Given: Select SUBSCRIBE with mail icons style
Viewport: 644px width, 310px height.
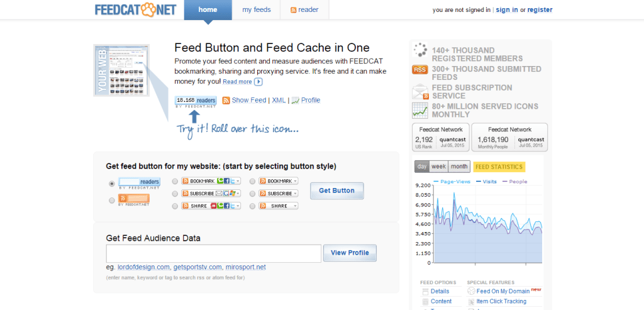Looking at the screenshot, I should [x=175, y=194].
